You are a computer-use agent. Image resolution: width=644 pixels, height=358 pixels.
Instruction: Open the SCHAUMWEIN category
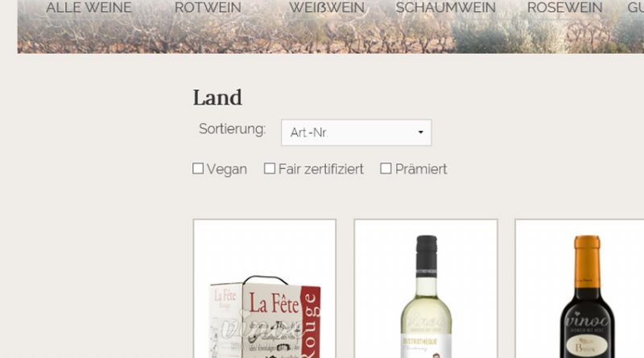coord(446,7)
